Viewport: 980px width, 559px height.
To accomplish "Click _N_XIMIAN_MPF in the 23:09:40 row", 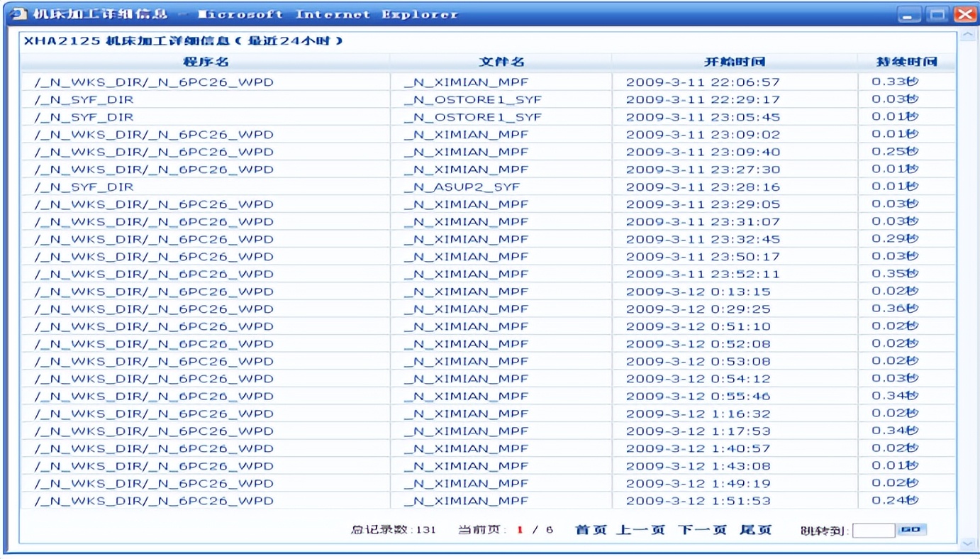I will click(466, 152).
